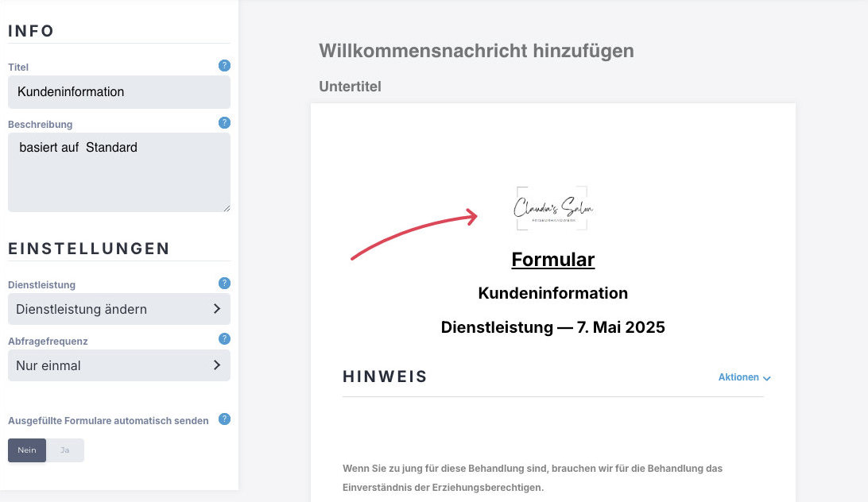Click the resize handle of Beschreibung textarea
The image size is (868, 502).
pyautogui.click(x=227, y=208)
